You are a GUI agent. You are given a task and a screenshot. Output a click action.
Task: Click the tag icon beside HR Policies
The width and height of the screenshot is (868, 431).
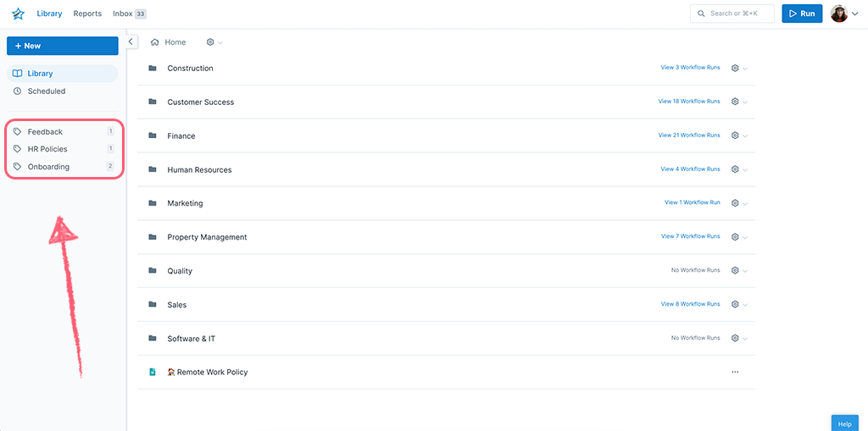[x=18, y=149]
